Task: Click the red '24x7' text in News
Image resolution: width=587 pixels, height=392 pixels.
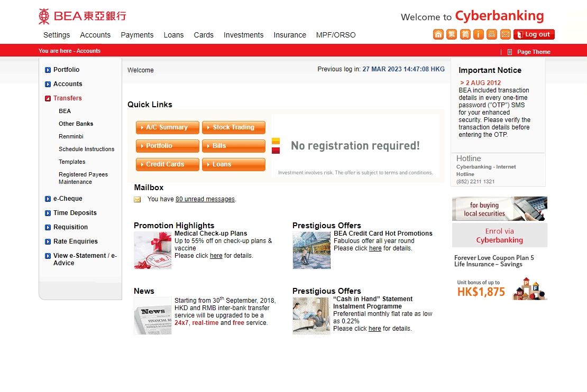Action: pos(181,323)
